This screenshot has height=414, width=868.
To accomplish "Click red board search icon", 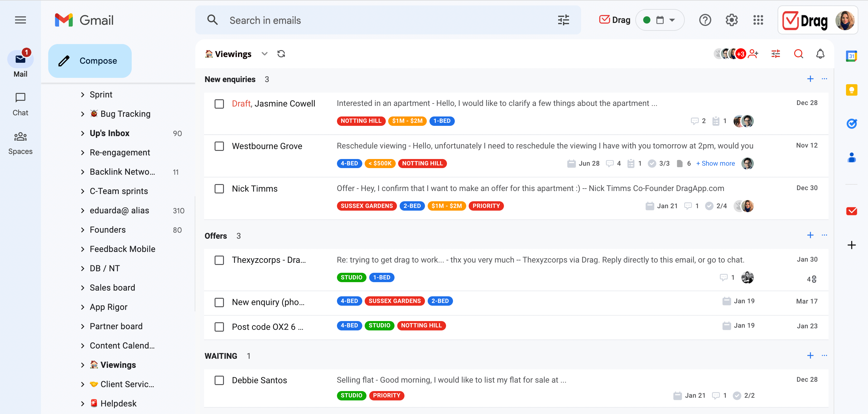I will pos(799,54).
